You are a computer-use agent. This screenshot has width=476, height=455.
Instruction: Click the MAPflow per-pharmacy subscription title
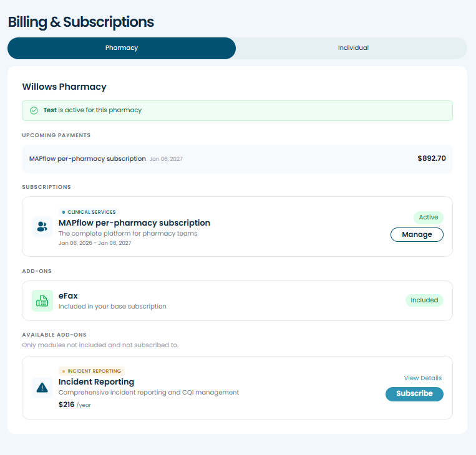point(134,223)
